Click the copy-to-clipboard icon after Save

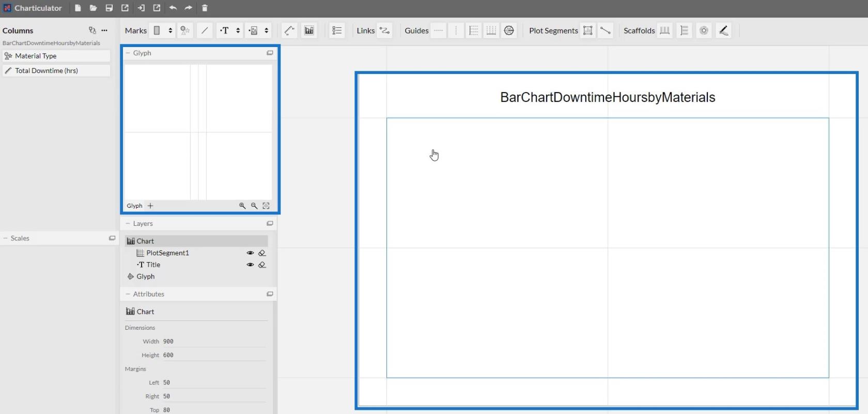click(x=125, y=8)
